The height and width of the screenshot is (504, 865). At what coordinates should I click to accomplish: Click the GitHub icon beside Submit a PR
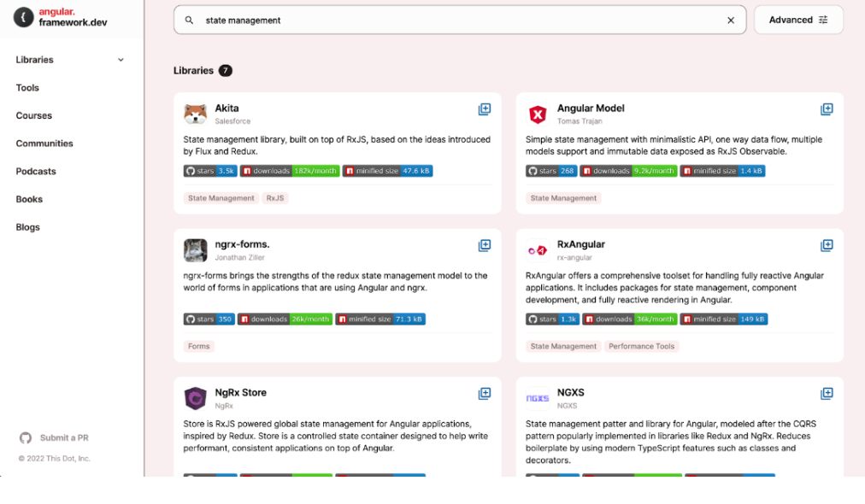(26, 438)
